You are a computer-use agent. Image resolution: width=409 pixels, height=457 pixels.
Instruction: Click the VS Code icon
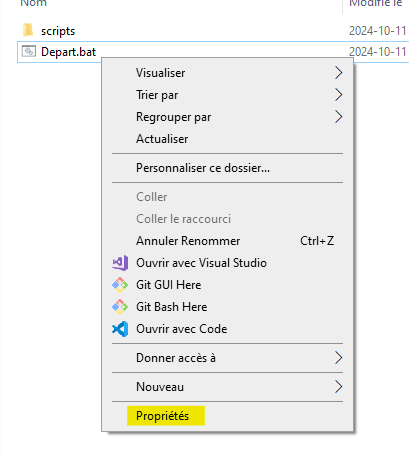point(120,329)
